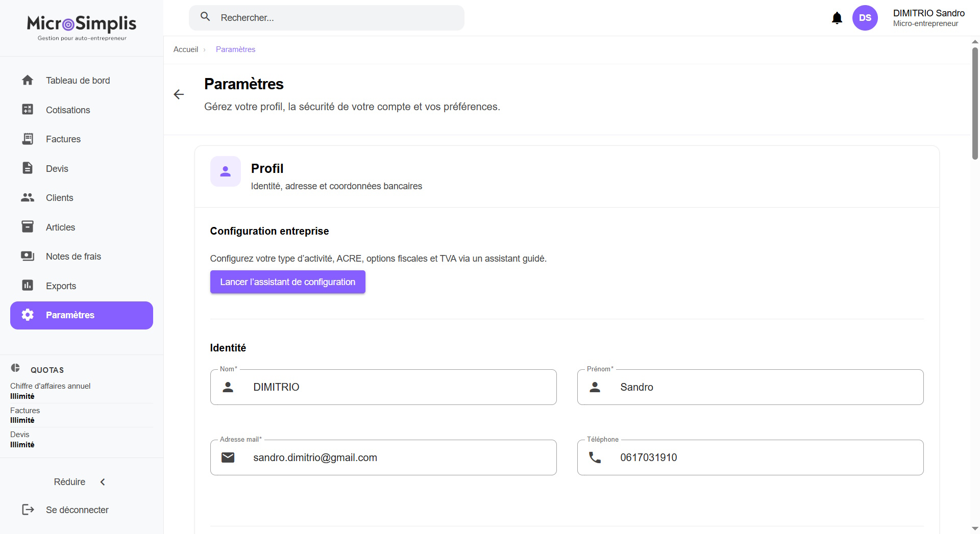Viewport: 980px width, 534px height.
Task: Open the DIMITRIO Sandro account name
Action: click(x=928, y=13)
